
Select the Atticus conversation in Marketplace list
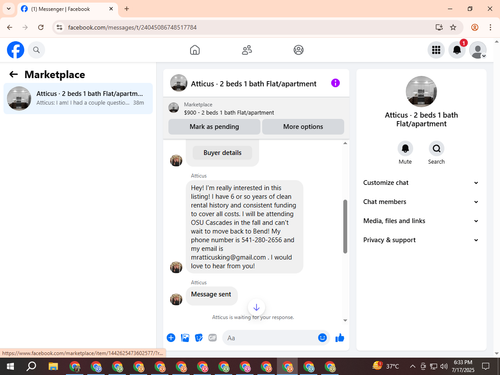point(78,98)
